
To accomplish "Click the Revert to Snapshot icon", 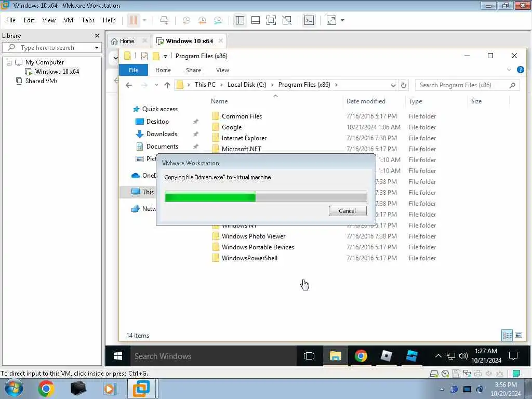I will tap(202, 20).
